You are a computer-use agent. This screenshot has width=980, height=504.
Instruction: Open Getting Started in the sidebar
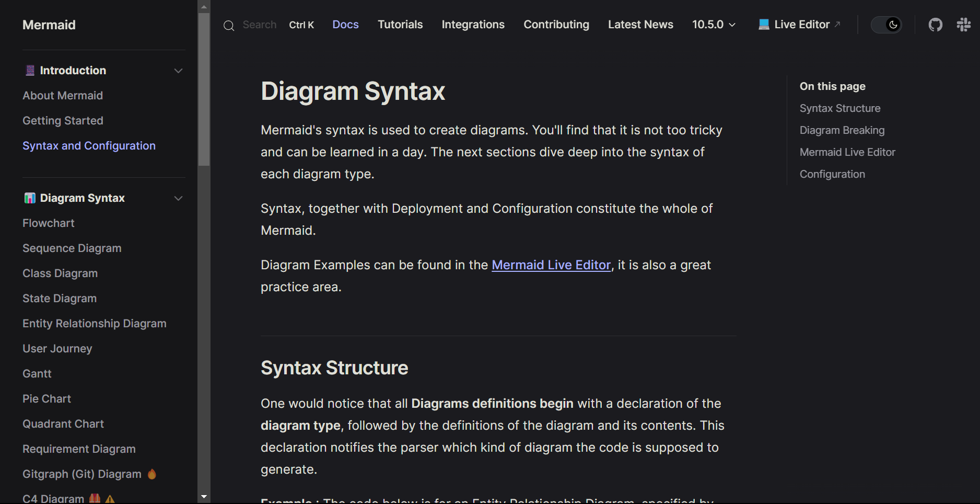63,121
